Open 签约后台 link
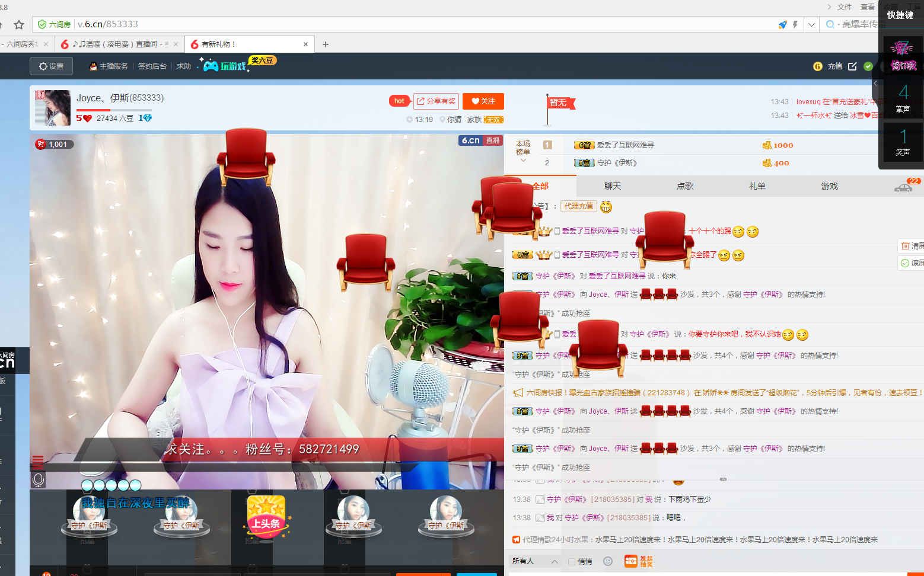924x576 pixels. 152,66
